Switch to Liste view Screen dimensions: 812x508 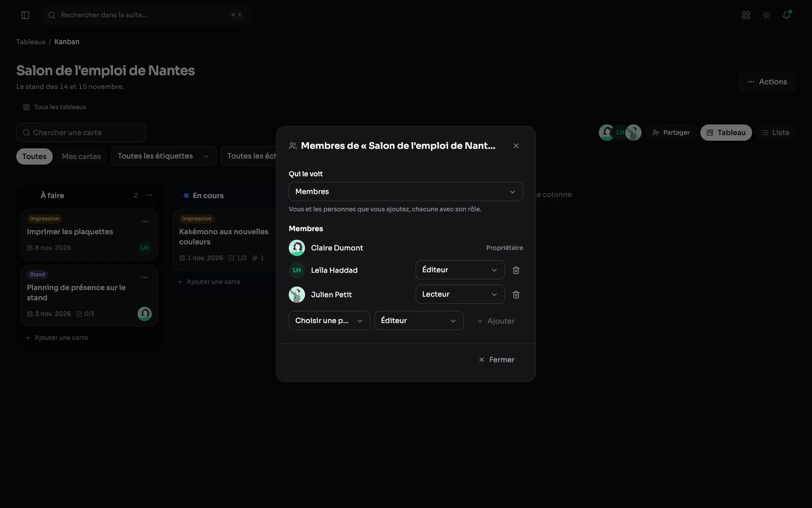coord(775,133)
